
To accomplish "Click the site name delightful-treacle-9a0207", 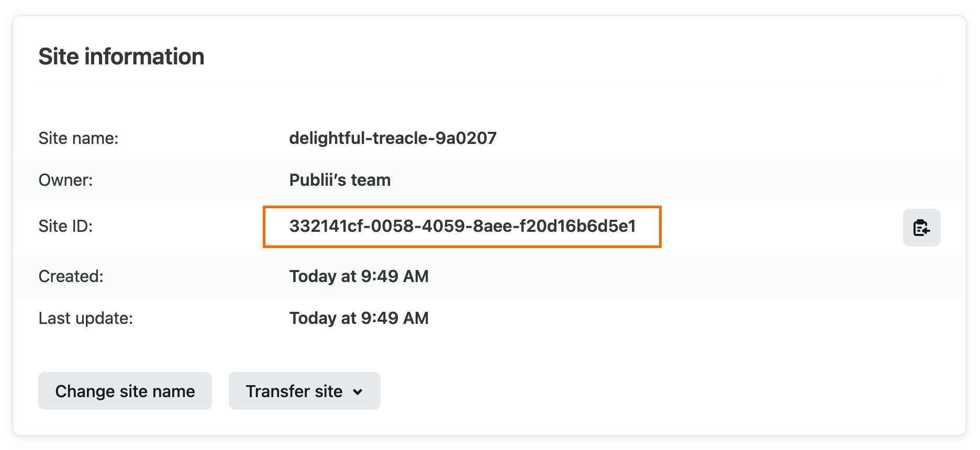I will tap(393, 138).
